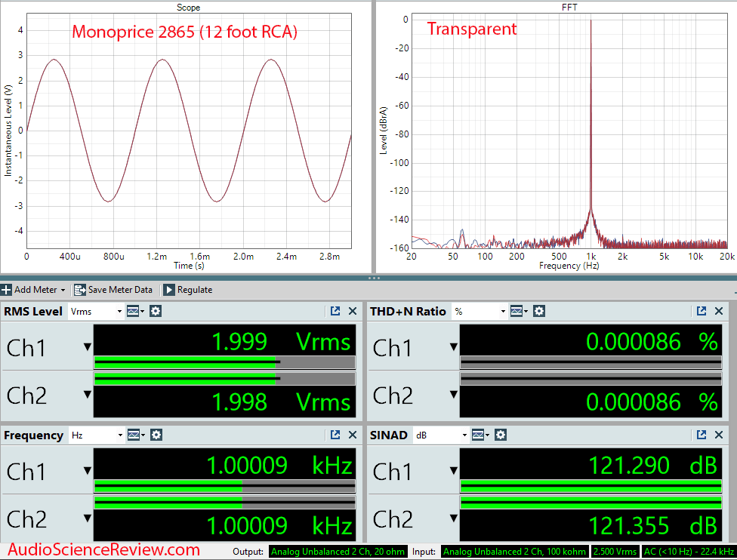Open the THD+N Ratio graph view icon
Image resolution: width=737 pixels, height=560 pixels.
pos(519,311)
